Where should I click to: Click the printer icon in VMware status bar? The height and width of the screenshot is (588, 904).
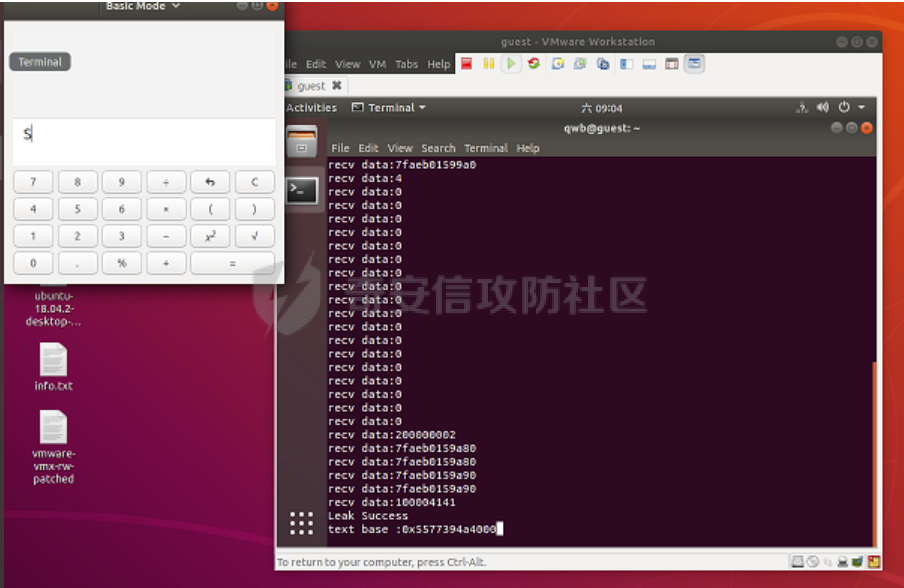tap(843, 561)
